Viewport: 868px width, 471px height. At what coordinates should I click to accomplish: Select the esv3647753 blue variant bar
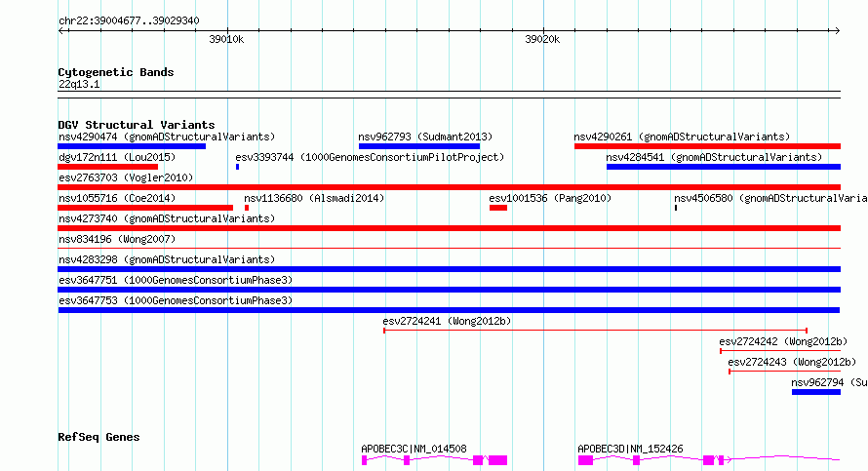449,310
